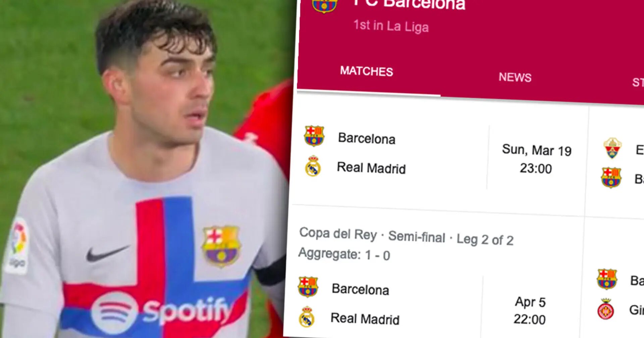Click the FC Barcelona crest in the header
The image size is (644, 338).
(324, 6)
